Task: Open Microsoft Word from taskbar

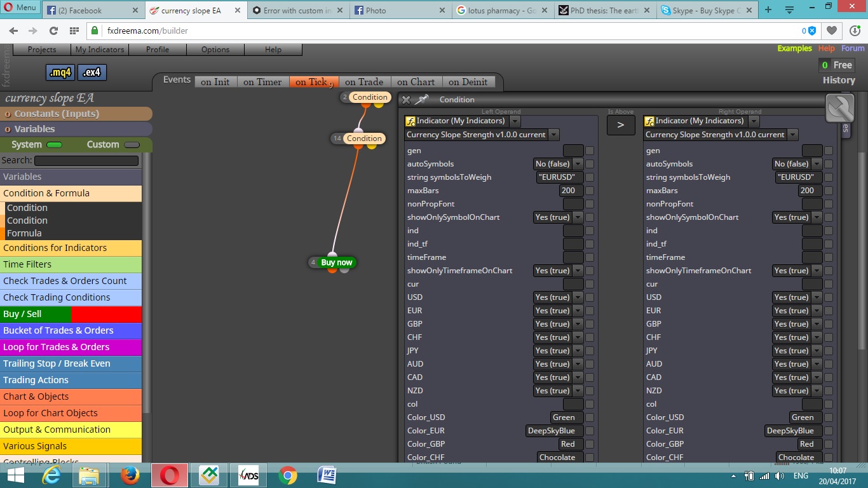Action: click(x=326, y=475)
